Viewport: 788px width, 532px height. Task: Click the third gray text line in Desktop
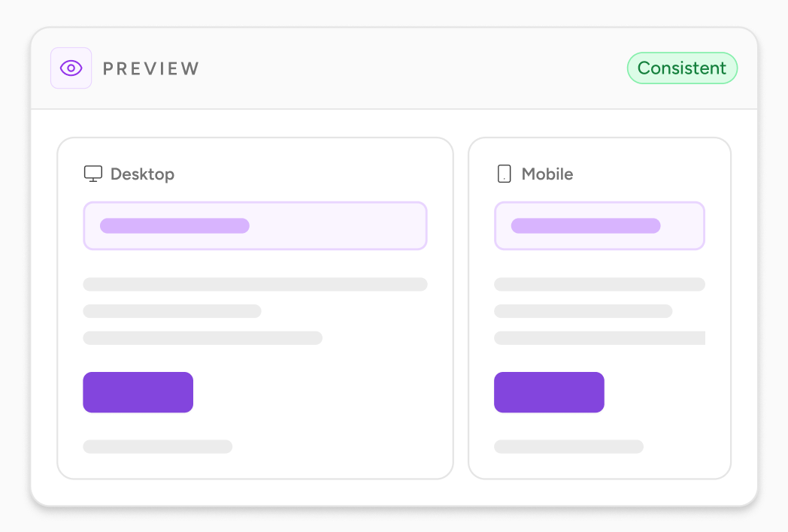202,337
